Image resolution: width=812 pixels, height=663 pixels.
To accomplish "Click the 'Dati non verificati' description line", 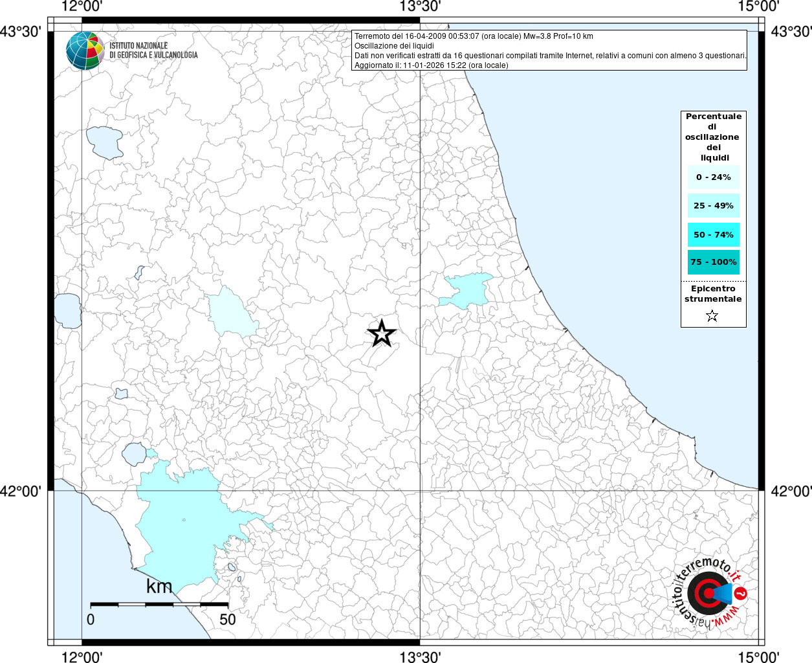I will click(x=551, y=56).
